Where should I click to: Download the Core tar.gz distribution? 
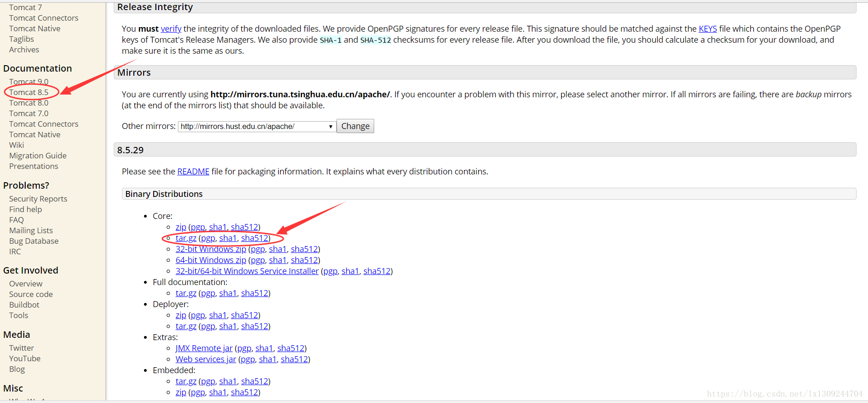pyautogui.click(x=186, y=238)
